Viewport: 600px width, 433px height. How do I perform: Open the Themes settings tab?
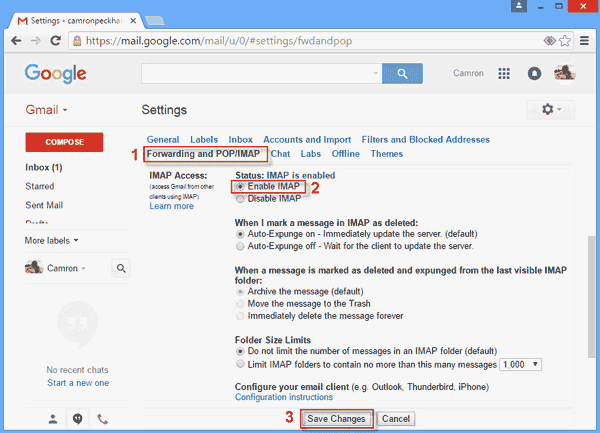pyautogui.click(x=386, y=154)
